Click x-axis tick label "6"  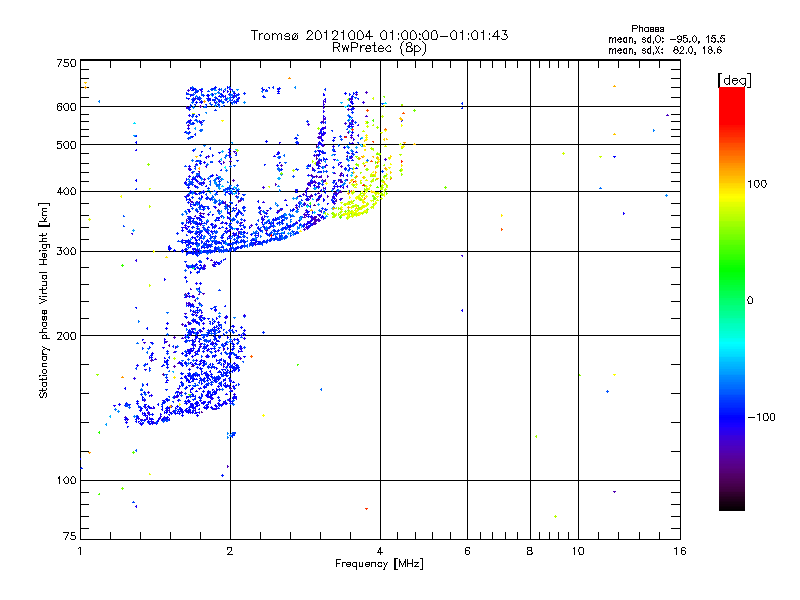pos(467,551)
